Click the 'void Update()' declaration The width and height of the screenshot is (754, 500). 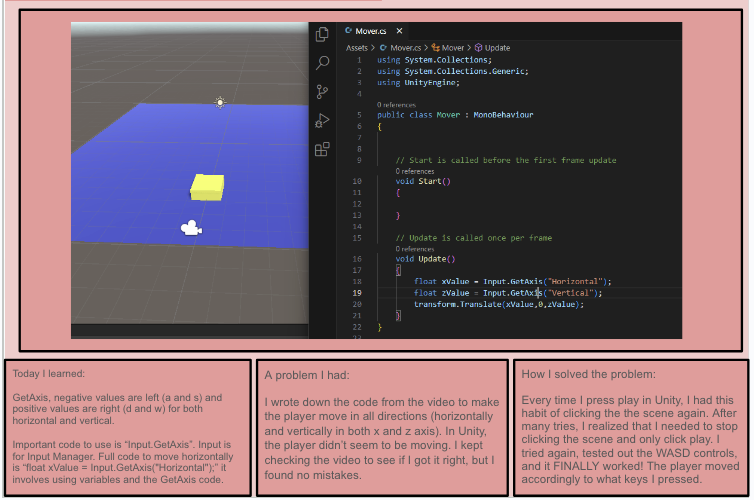425,259
